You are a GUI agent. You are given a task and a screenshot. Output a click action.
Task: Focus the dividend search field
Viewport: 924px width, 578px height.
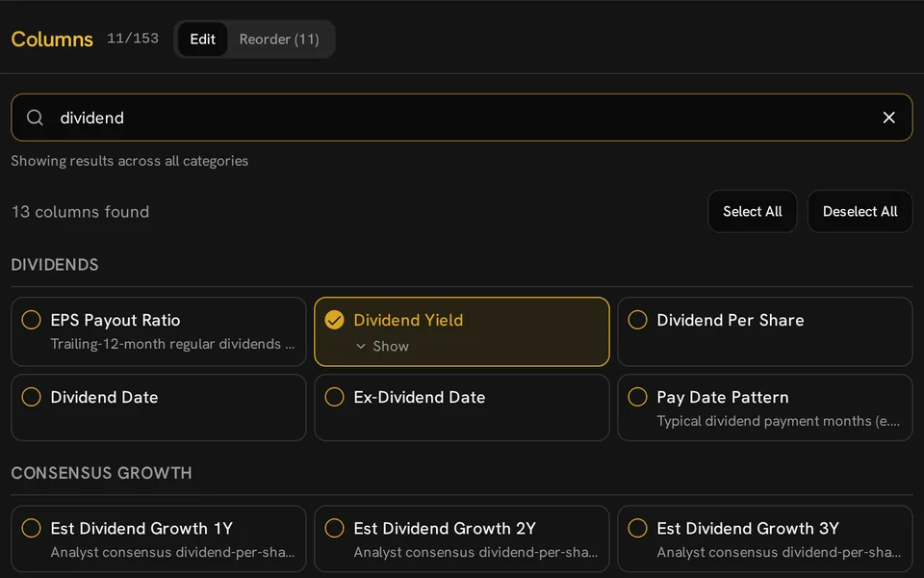[x=461, y=118]
